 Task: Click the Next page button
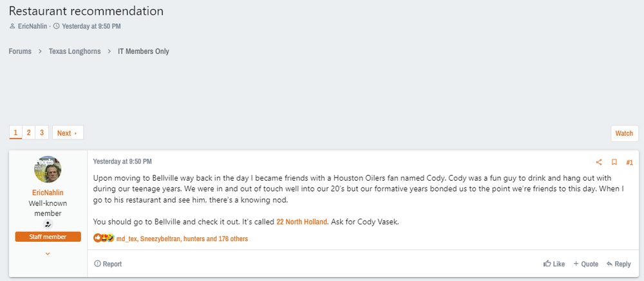(67, 133)
